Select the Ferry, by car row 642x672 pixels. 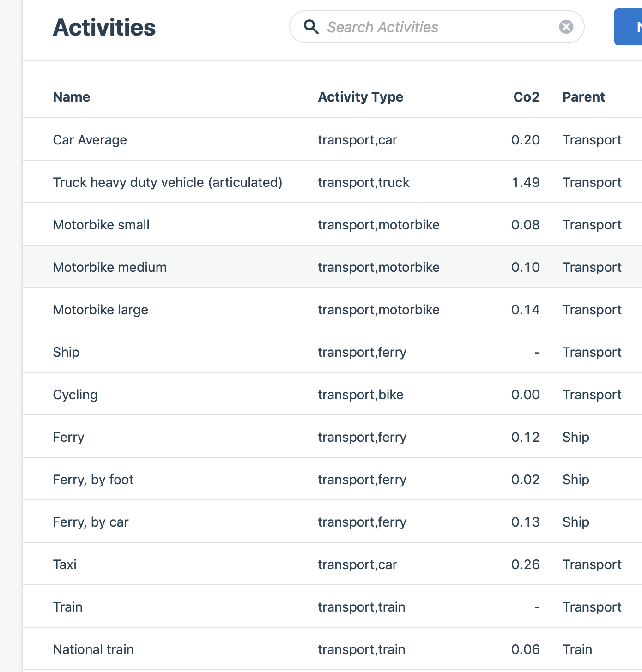point(333,522)
